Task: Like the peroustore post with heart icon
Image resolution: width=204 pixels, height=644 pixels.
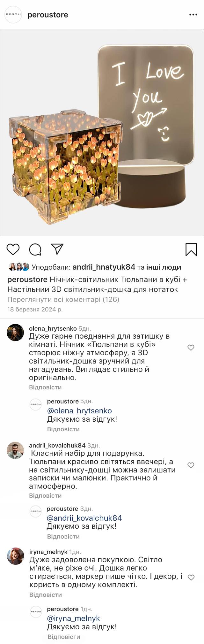Action: tap(13, 249)
